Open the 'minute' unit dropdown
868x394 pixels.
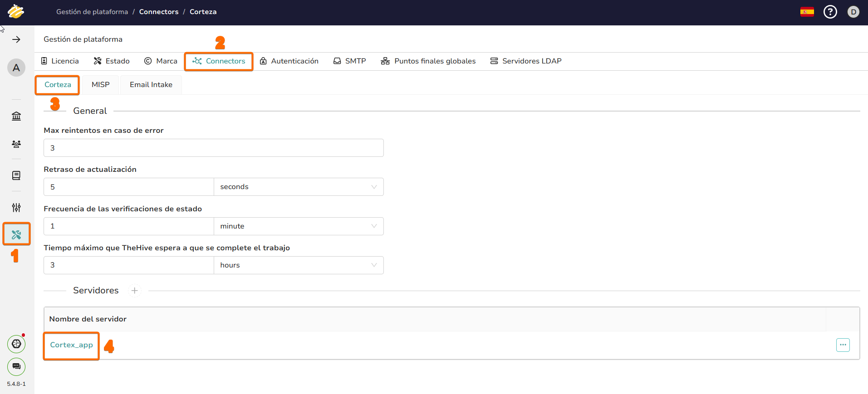[299, 226]
